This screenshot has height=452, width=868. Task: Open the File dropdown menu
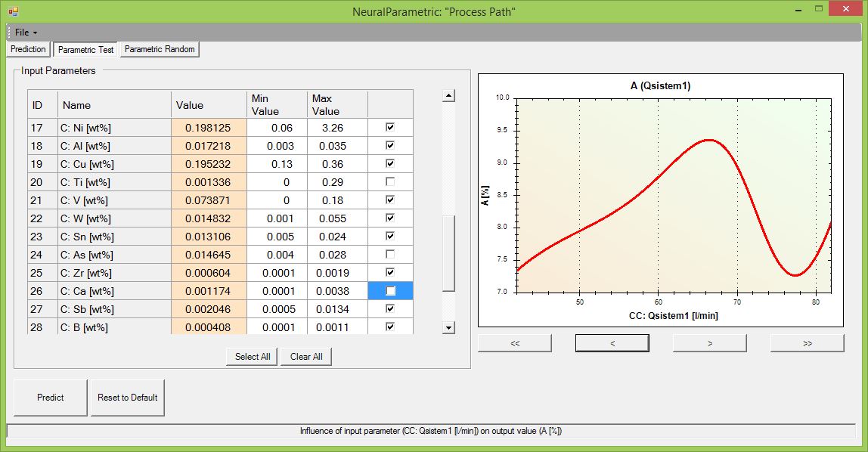click(x=25, y=33)
